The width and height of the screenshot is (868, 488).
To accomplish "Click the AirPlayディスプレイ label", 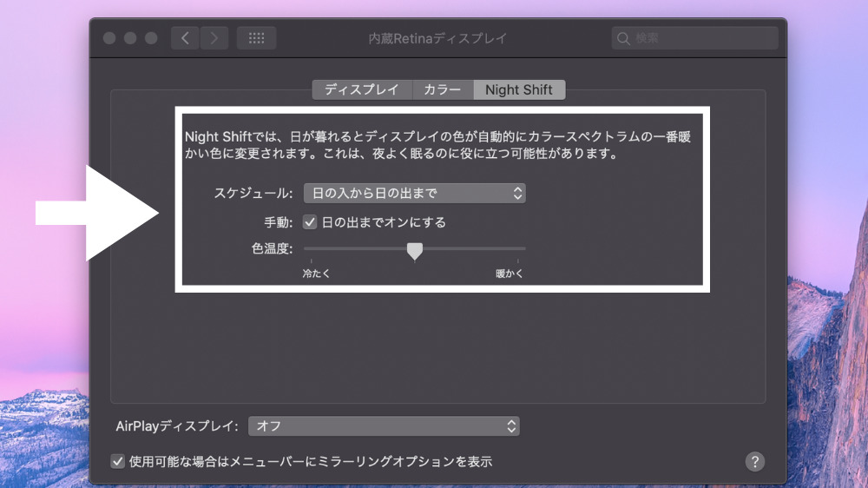I will click(x=177, y=426).
